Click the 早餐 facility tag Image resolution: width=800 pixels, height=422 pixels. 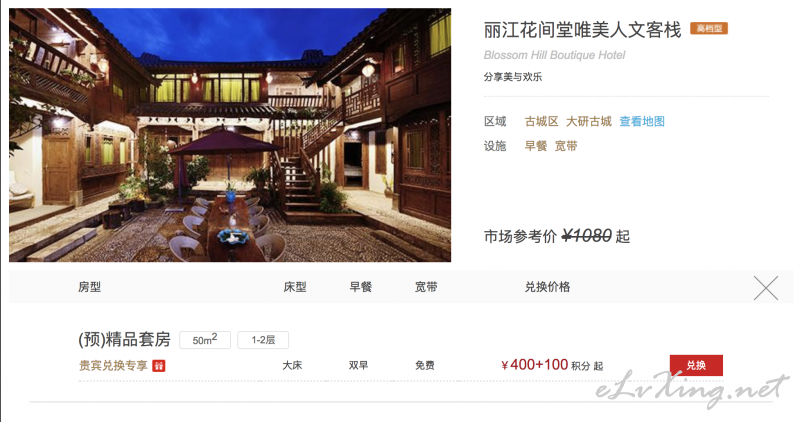536,146
